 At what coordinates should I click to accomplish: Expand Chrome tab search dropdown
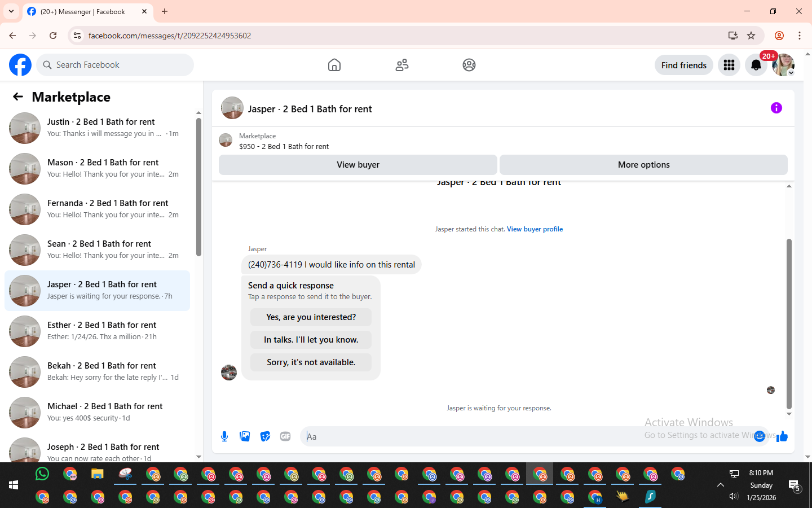pyautogui.click(x=11, y=11)
